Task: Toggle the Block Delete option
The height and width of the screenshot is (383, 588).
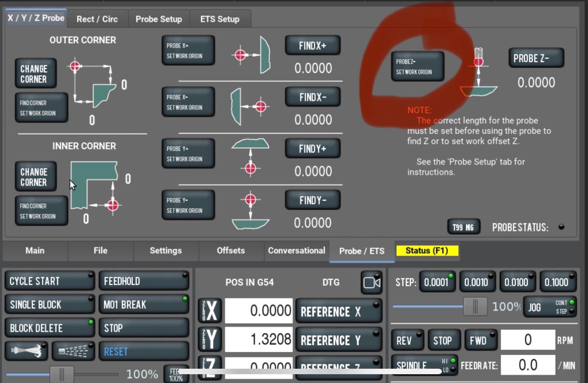Action: click(49, 328)
